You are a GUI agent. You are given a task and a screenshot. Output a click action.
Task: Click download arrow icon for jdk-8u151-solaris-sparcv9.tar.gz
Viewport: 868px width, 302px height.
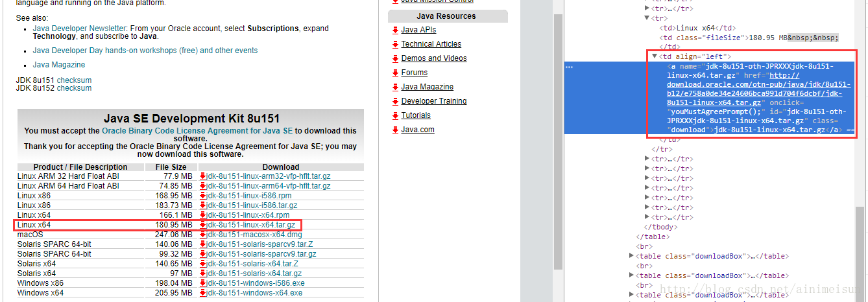coord(202,254)
